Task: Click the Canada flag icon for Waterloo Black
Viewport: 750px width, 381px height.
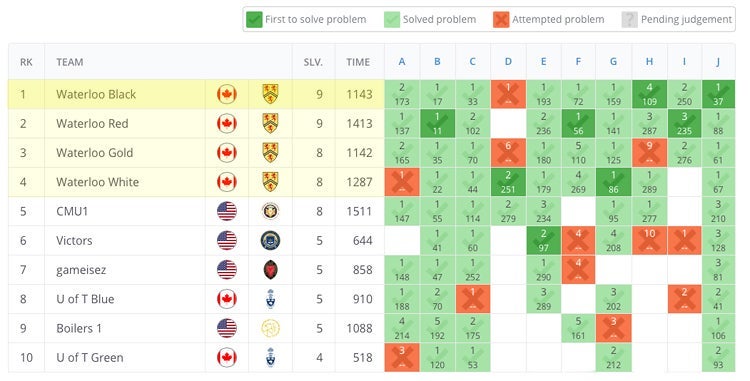Action: (227, 94)
